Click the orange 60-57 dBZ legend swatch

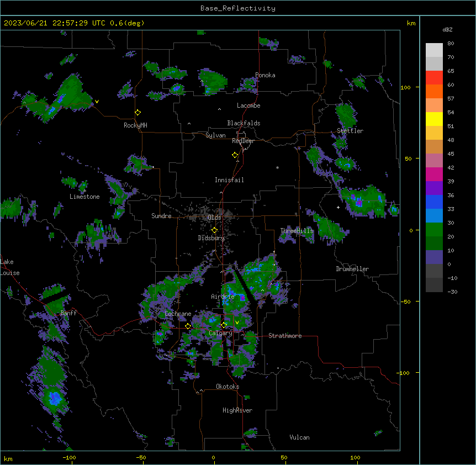click(x=434, y=92)
